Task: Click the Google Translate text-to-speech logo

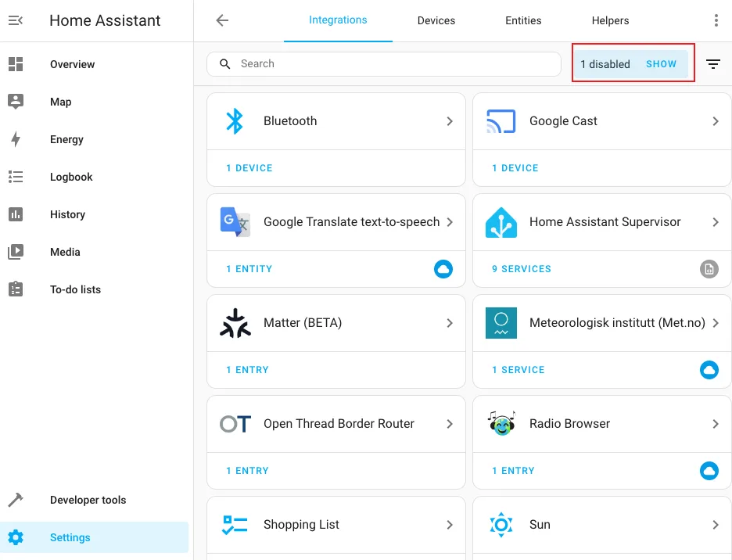Action: tap(235, 222)
